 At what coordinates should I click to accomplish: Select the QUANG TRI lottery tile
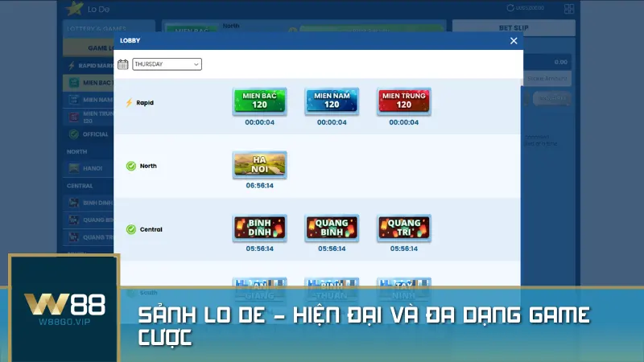pyautogui.click(x=404, y=228)
